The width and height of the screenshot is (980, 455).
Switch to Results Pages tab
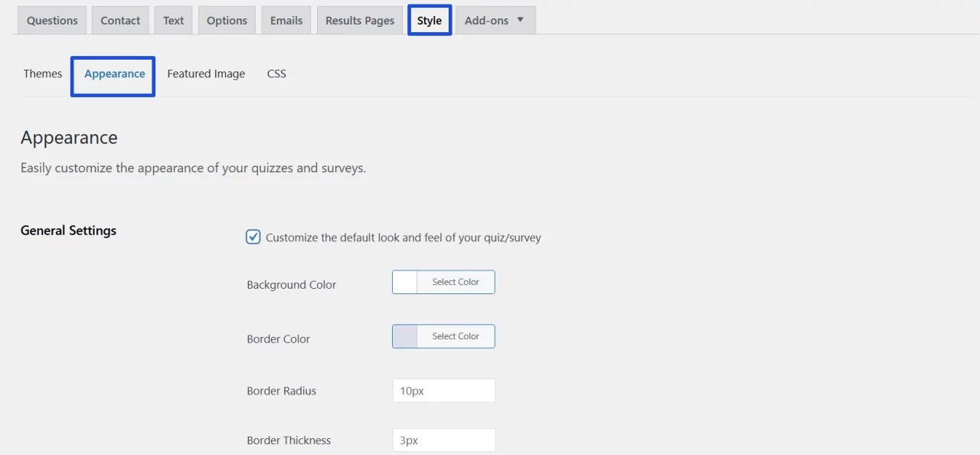coord(360,21)
